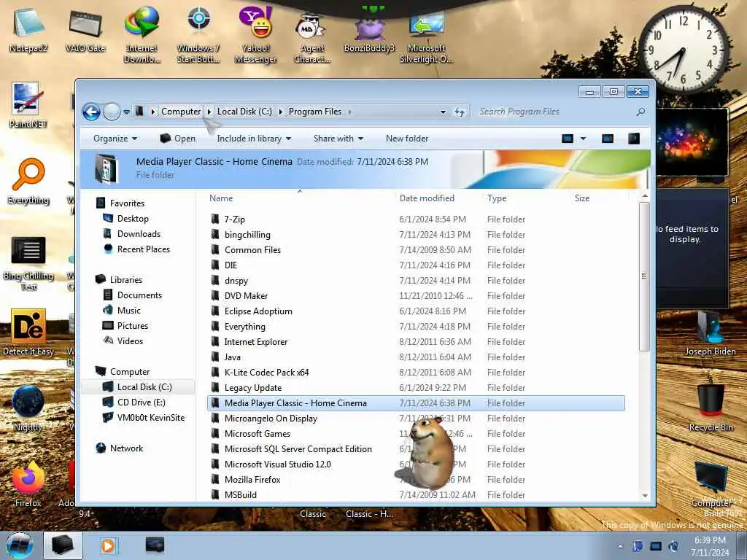
Task: Show hidden tray icons arrow
Action: 620,546
